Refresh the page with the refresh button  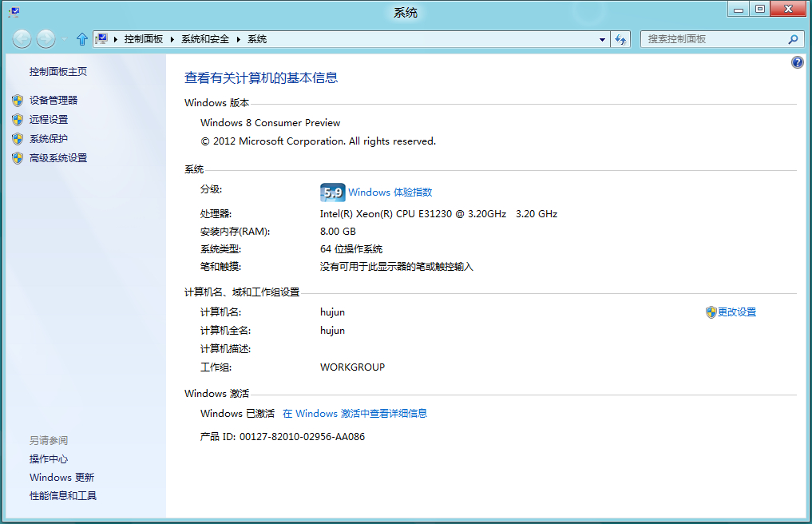pyautogui.click(x=620, y=39)
